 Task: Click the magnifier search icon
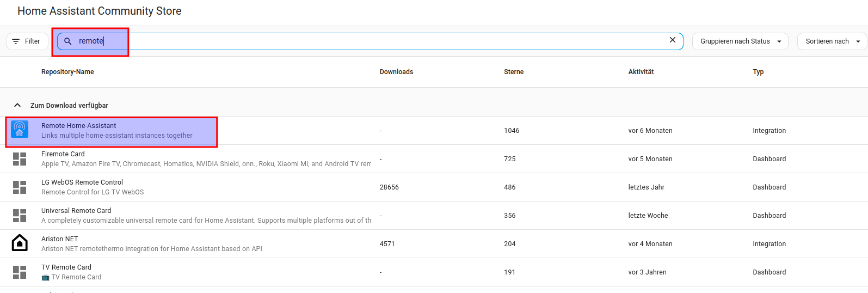click(x=68, y=41)
